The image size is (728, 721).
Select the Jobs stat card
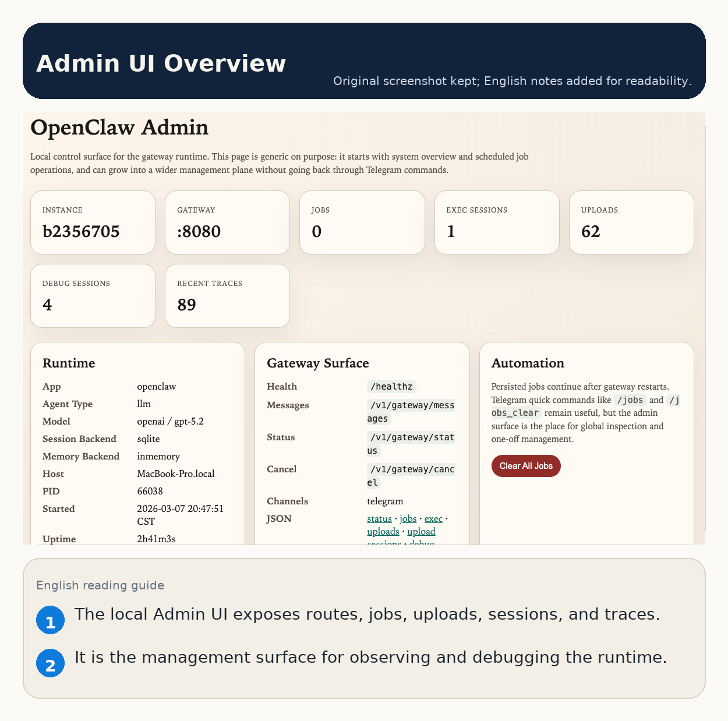[x=362, y=222]
